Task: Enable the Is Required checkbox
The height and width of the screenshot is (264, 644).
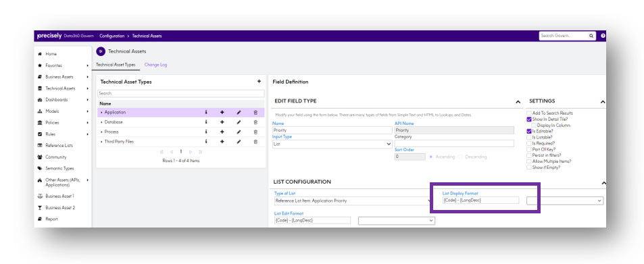Action: click(x=529, y=143)
